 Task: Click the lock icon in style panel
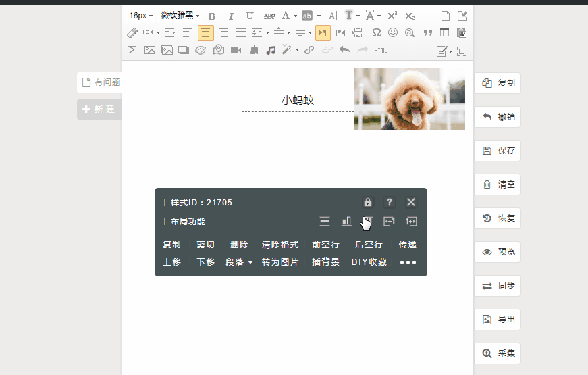368,202
